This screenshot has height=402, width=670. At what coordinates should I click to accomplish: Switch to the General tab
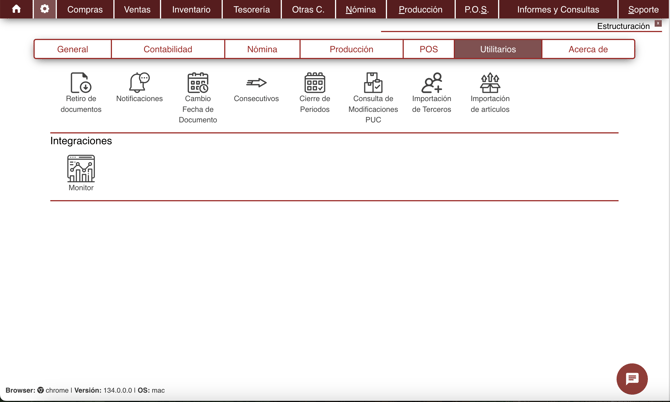(x=73, y=49)
